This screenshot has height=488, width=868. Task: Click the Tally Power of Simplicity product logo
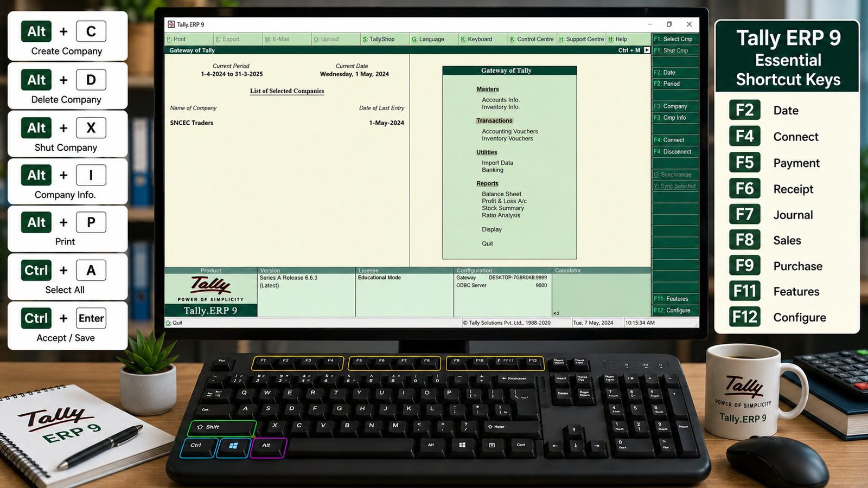click(210, 288)
